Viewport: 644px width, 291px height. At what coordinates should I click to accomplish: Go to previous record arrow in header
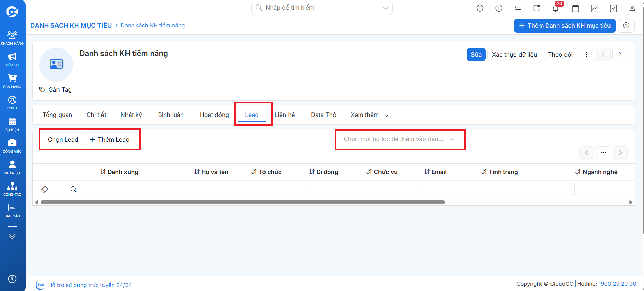point(603,55)
